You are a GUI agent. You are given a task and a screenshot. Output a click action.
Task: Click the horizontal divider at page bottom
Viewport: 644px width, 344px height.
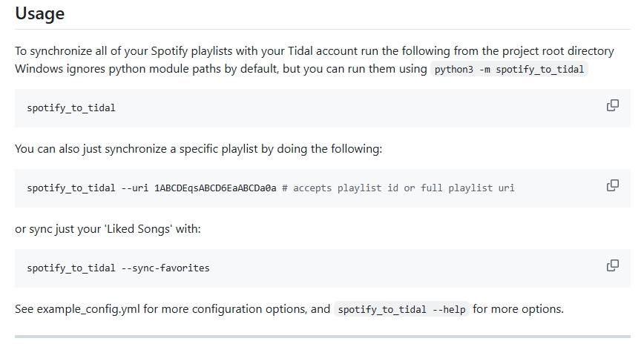(x=322, y=337)
